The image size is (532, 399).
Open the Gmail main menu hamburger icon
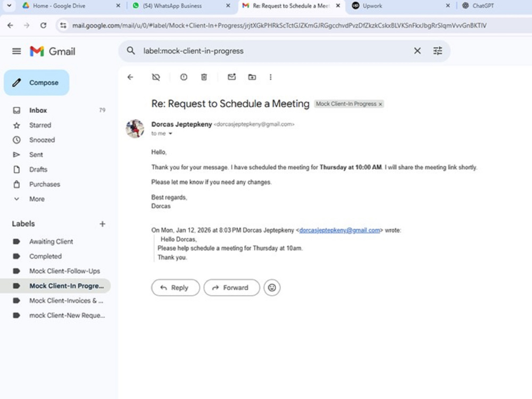(x=16, y=51)
